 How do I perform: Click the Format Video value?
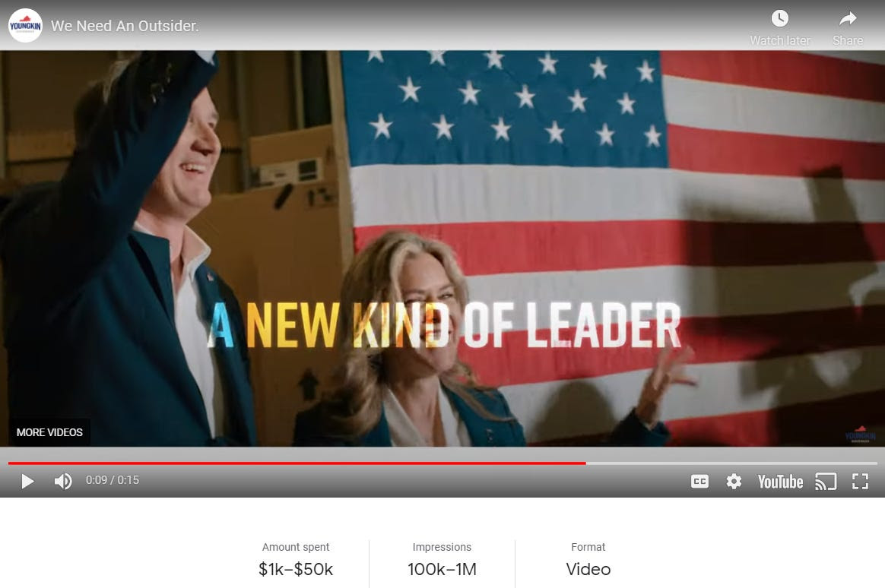588,570
